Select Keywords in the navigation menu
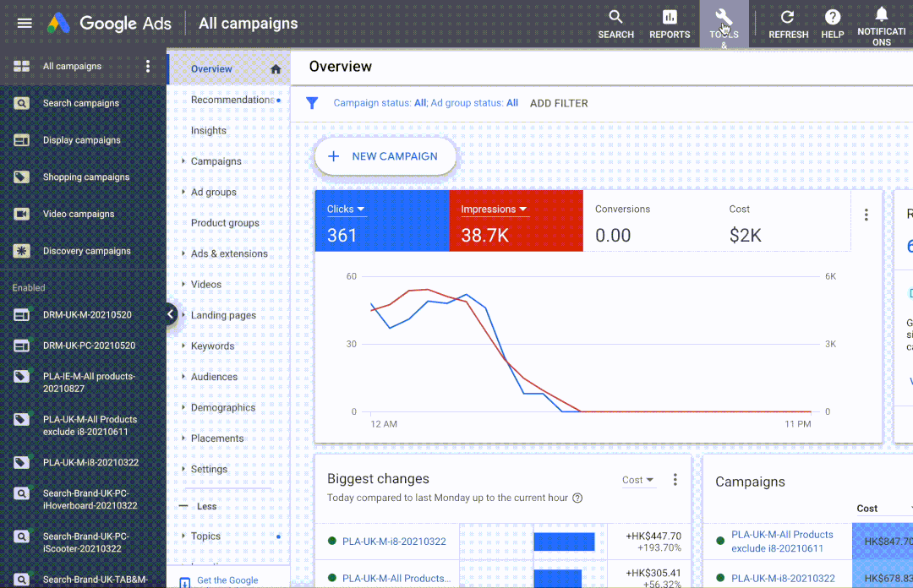 212,346
